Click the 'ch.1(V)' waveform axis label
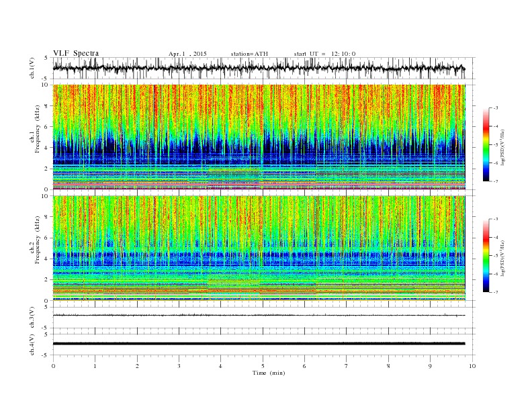Screen dimensions: 532x411 [x=32, y=68]
